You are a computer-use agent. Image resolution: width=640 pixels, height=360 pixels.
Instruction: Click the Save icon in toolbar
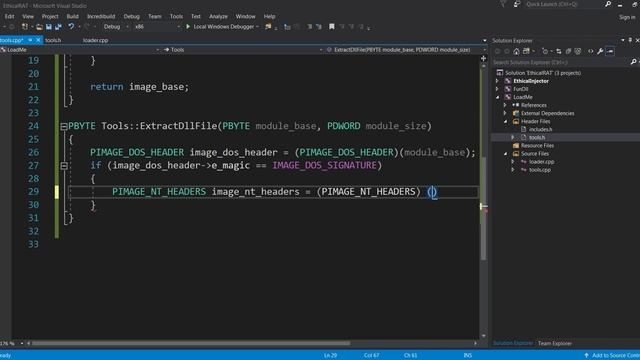coord(49,27)
